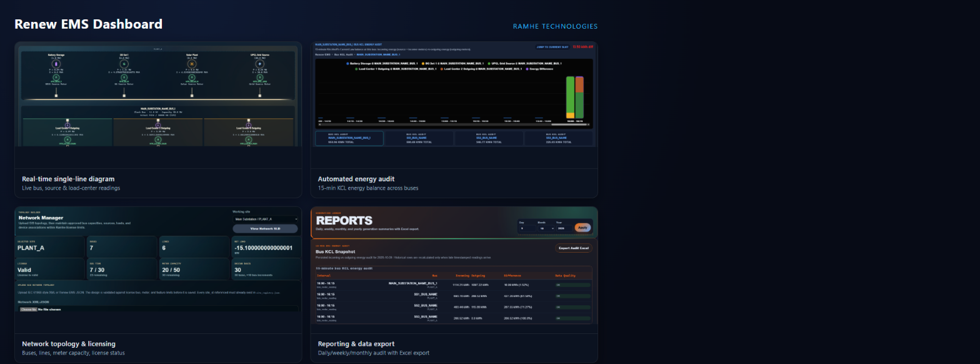
Task: Click SS1_BUS_NAME row in audit table
Action: [454, 296]
